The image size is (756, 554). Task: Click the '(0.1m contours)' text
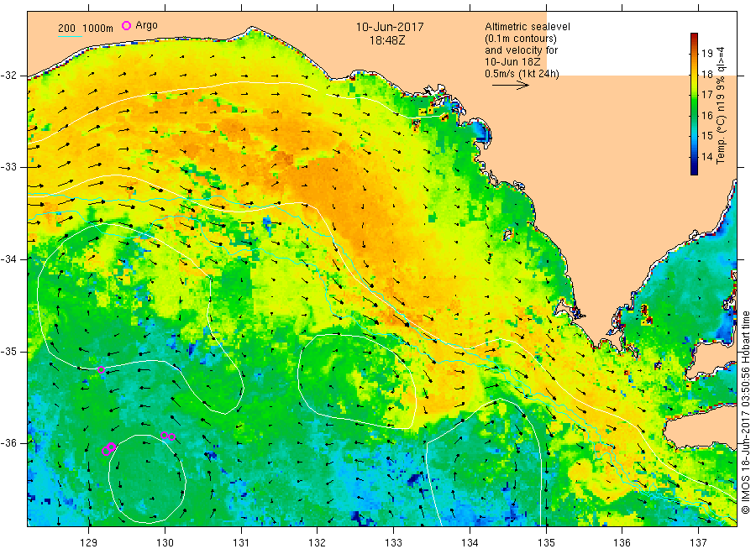[521, 39]
